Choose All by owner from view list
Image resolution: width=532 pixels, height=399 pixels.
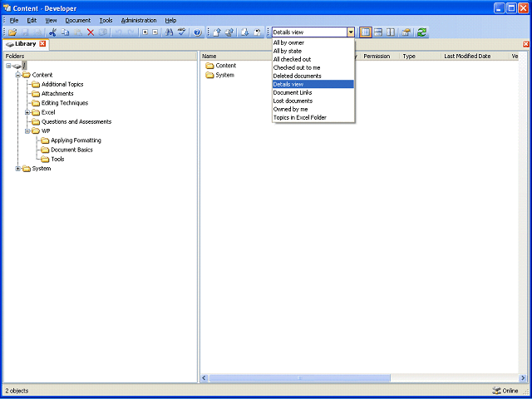[313, 42]
